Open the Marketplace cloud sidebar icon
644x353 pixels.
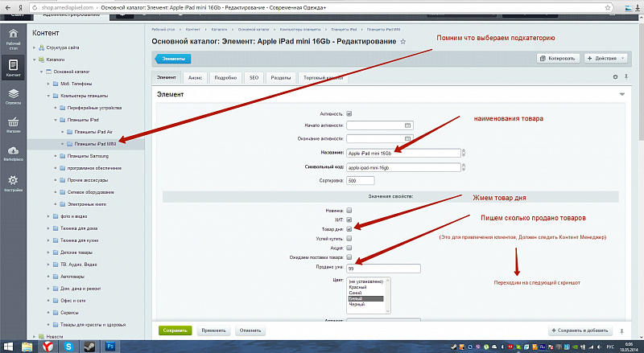pos(13,154)
